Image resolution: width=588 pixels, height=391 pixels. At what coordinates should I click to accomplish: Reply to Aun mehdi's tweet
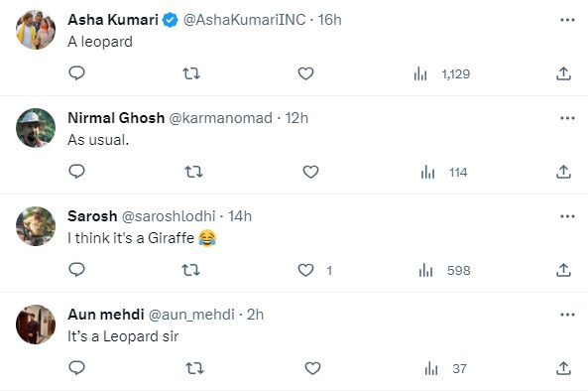click(77, 368)
